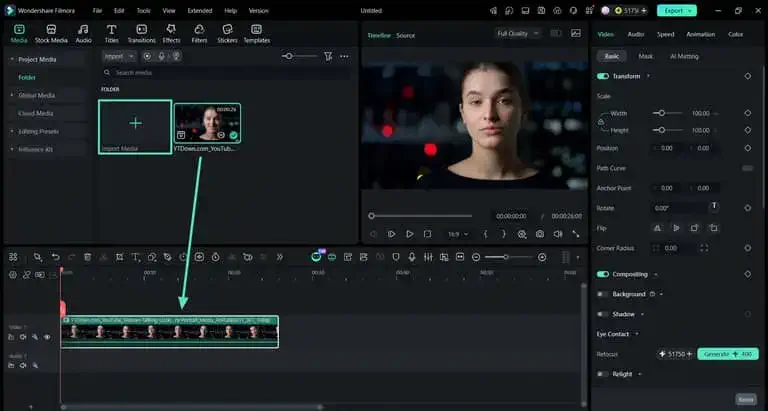Viewport: 768px width, 411px height.
Task: Click the media filter funnel icon
Action: [x=328, y=56]
